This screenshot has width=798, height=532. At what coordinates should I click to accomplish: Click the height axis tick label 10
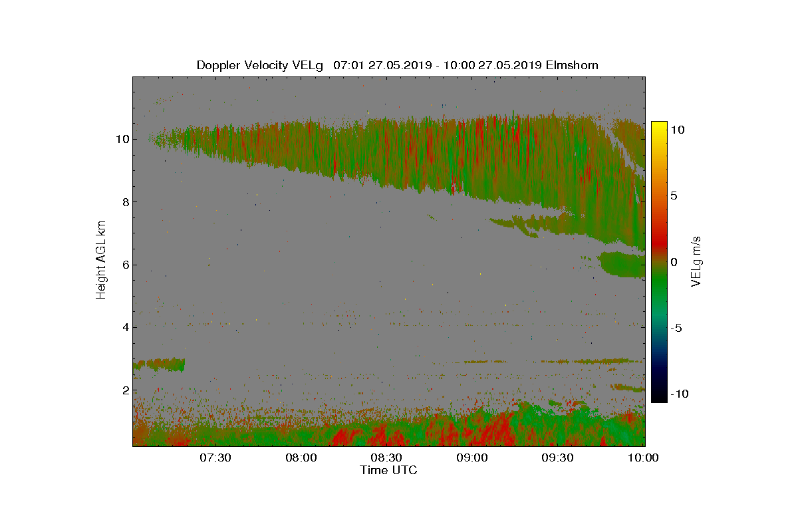pos(121,139)
